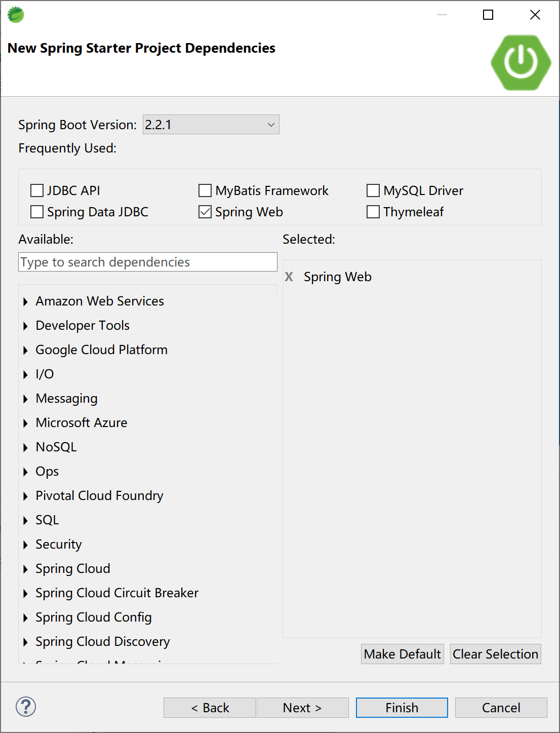Select the SQL tree item
Image resolution: width=560 pixels, height=733 pixels.
coord(47,520)
